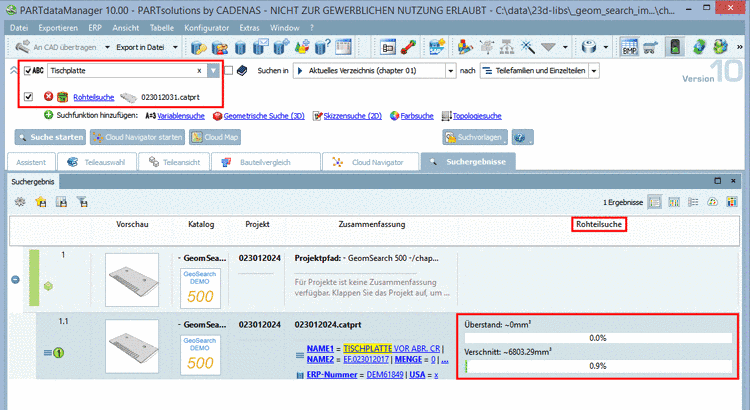Open the An CAD übertragen dropdown arrow
Screen dimensions: 750x410
tap(107, 47)
